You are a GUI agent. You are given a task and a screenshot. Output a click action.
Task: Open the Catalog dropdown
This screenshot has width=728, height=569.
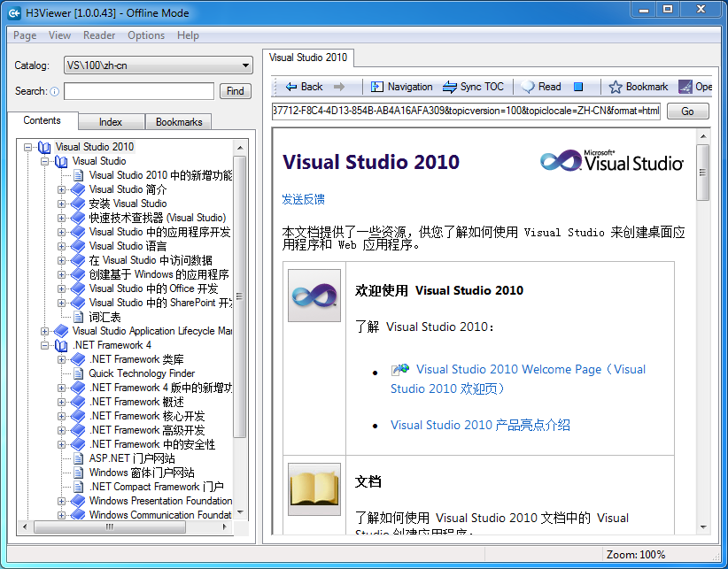click(159, 65)
